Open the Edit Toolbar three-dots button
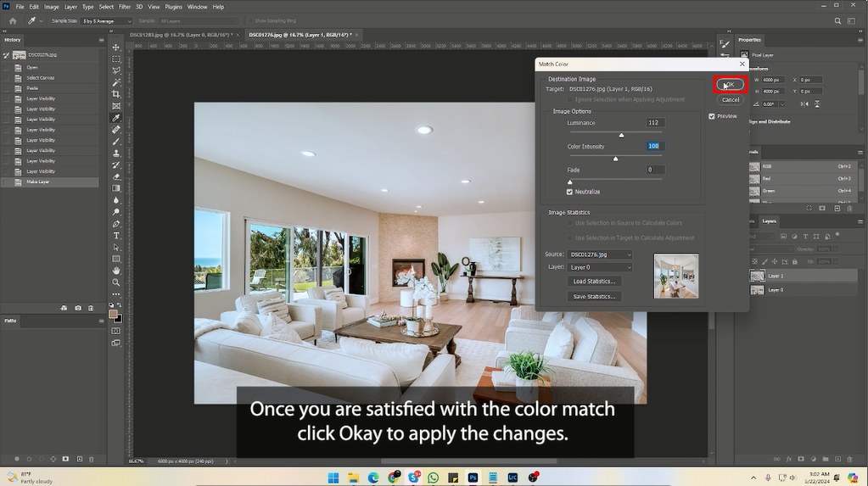This screenshot has height=486, width=868. click(116, 294)
